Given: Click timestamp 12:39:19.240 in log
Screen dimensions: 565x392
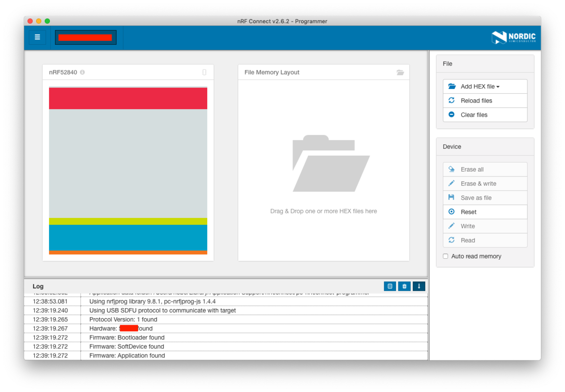Looking at the screenshot, I should click(x=50, y=311).
